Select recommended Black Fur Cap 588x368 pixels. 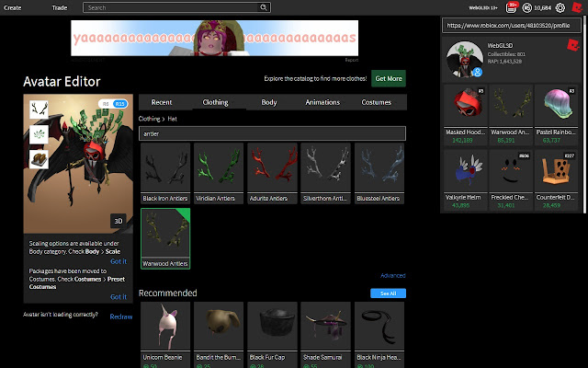272,335
